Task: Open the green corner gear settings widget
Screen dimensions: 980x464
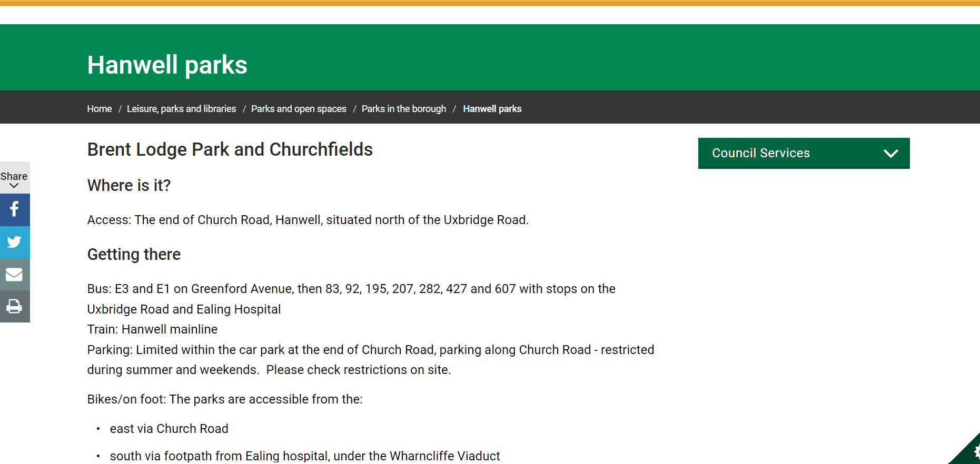Action: point(971,452)
